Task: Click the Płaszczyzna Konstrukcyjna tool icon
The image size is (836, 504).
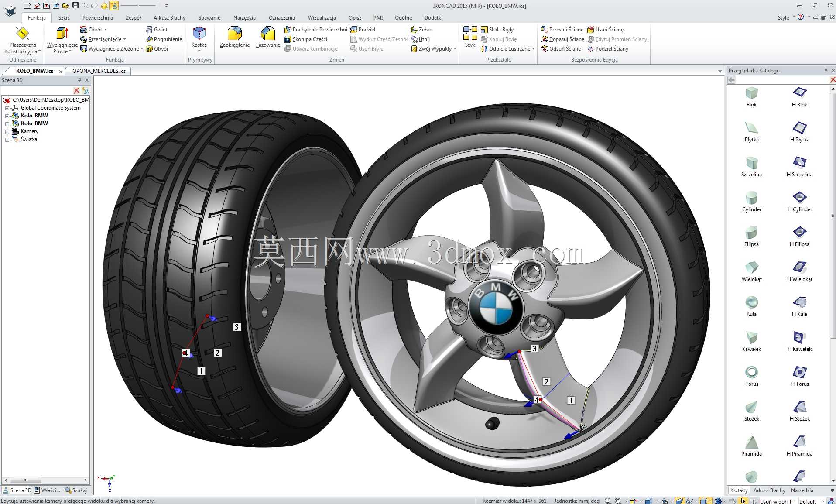Action: [22, 33]
